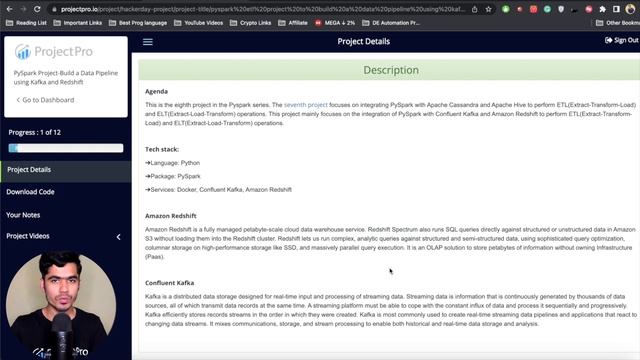Click the presenter webcam thumbnail
The height and width of the screenshot is (360, 640).
pyautogui.click(x=61, y=305)
